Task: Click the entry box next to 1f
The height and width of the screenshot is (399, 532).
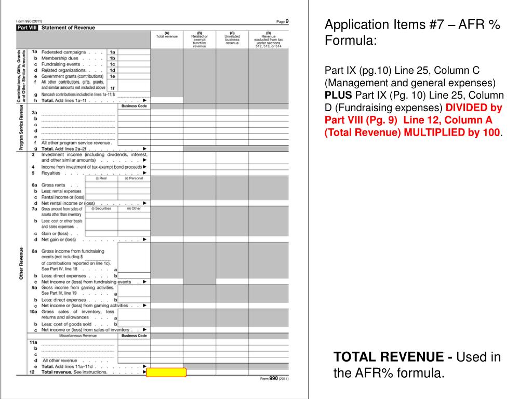Action: tap(134, 85)
